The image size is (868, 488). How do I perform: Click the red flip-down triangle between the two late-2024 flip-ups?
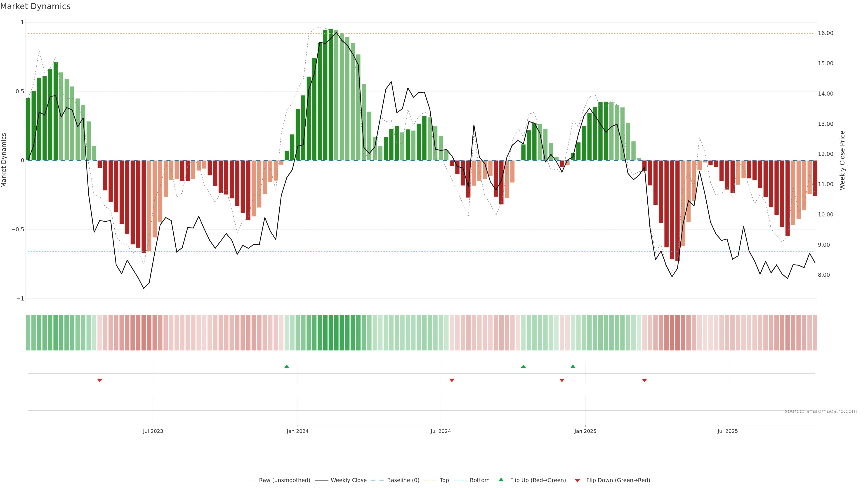click(562, 380)
